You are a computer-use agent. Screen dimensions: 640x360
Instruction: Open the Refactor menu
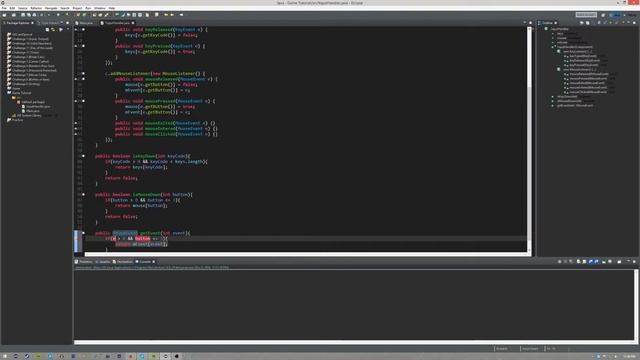click(x=36, y=8)
